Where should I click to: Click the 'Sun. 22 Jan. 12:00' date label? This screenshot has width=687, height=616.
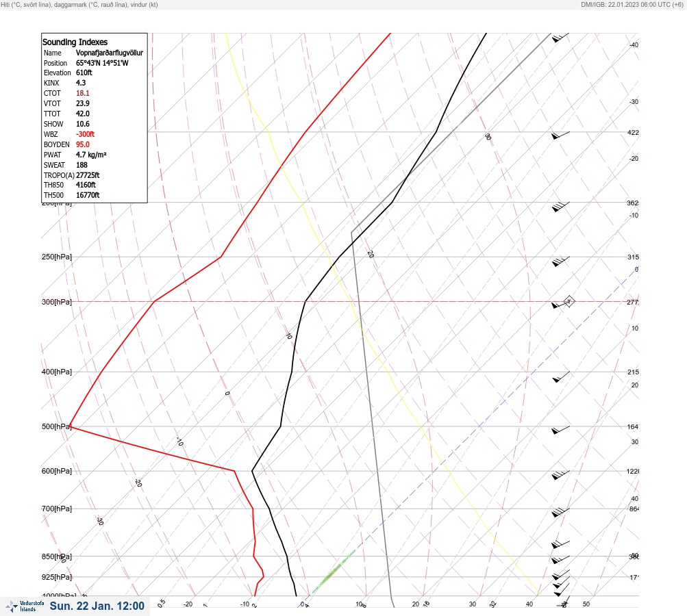97,606
